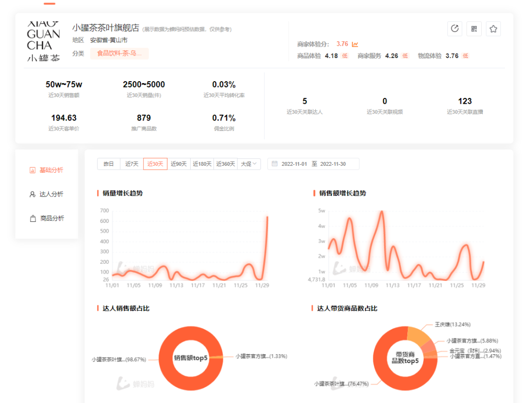Switch range to 近360天

[226, 164]
